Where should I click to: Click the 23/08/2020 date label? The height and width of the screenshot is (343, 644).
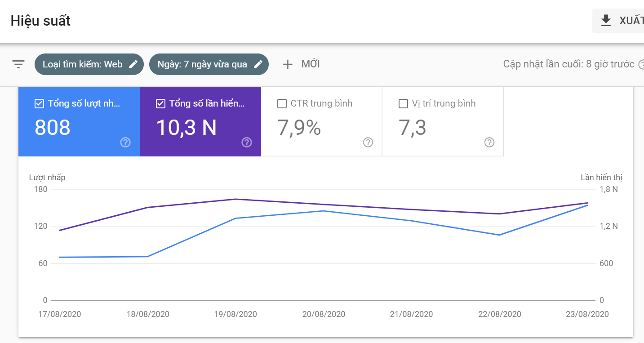point(587,314)
